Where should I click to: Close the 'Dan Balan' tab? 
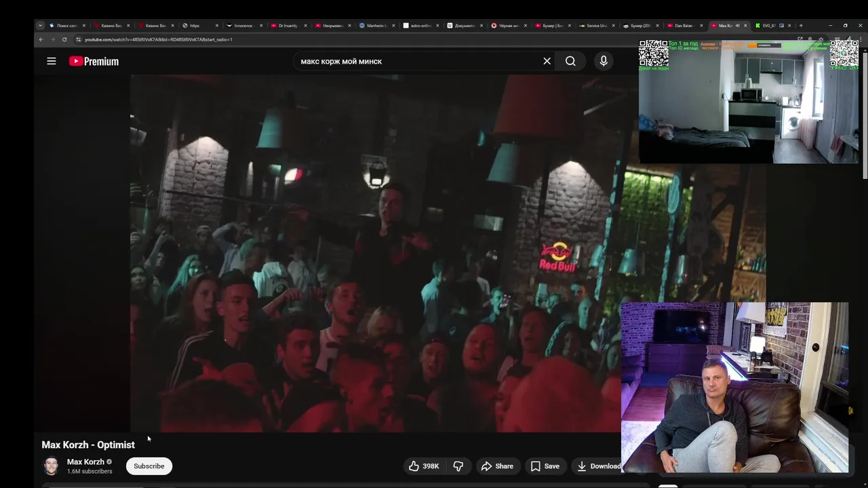pyautogui.click(x=701, y=26)
